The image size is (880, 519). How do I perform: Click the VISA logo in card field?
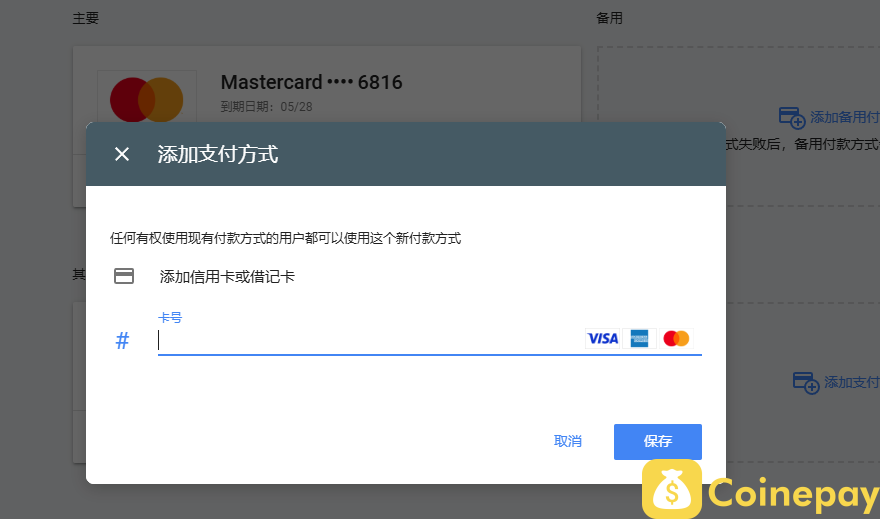[603, 338]
